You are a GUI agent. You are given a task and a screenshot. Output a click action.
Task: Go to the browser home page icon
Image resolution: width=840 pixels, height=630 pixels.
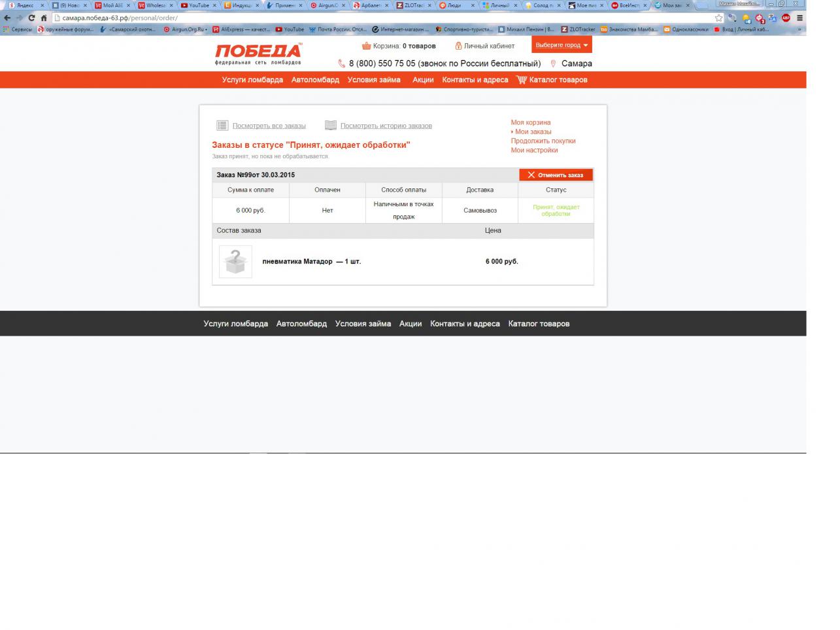click(x=44, y=18)
